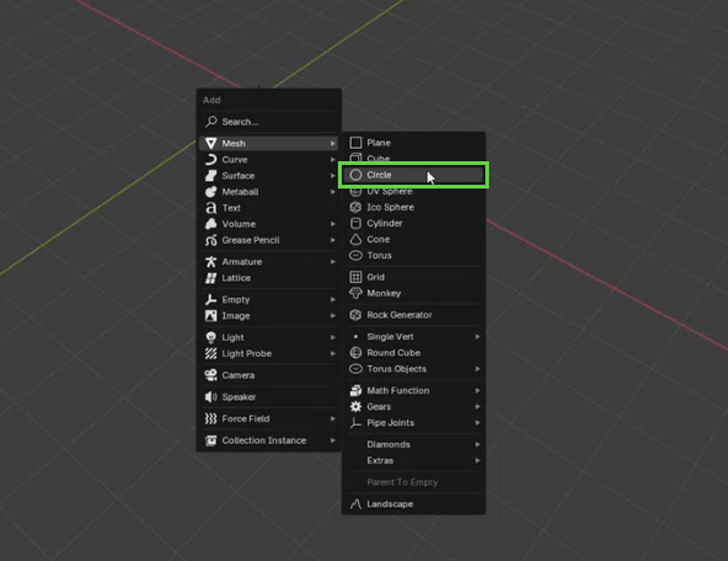Viewport: 728px width, 561px height.
Task: Expand the Force Field submenu arrow
Action: click(333, 418)
